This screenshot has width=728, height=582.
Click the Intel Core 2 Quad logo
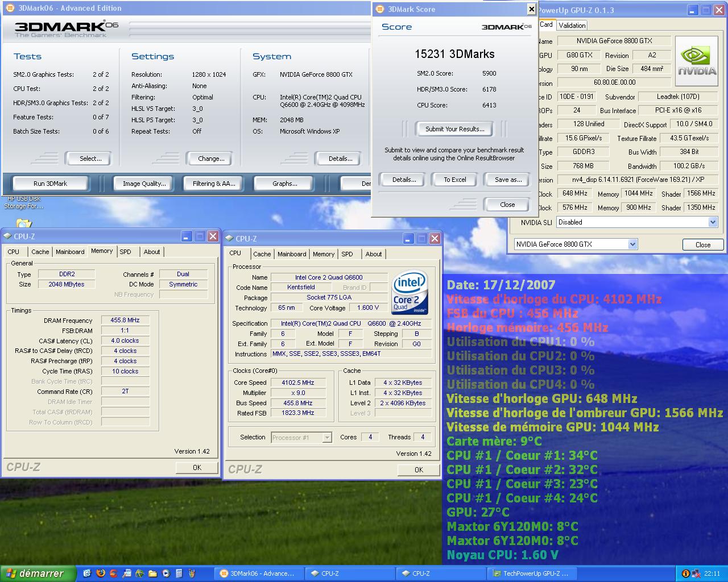[409, 292]
